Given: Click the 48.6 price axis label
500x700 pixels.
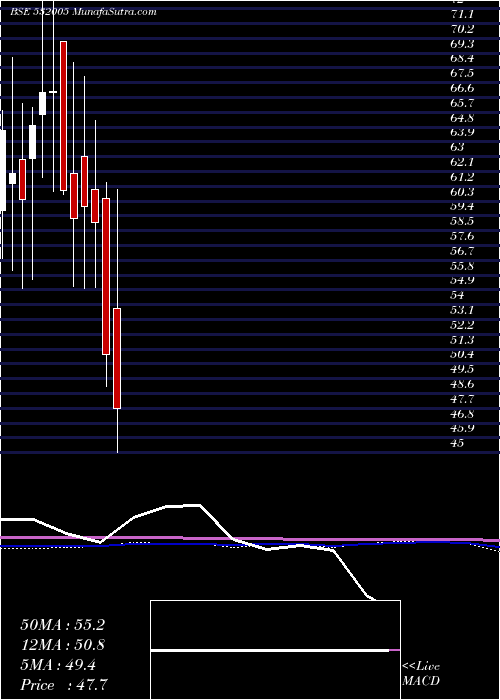Looking at the screenshot, I should coord(462,383).
